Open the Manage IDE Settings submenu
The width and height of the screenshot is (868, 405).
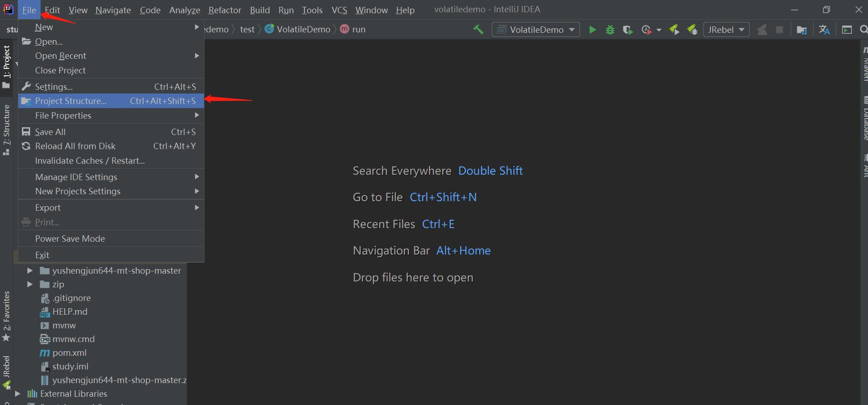111,177
